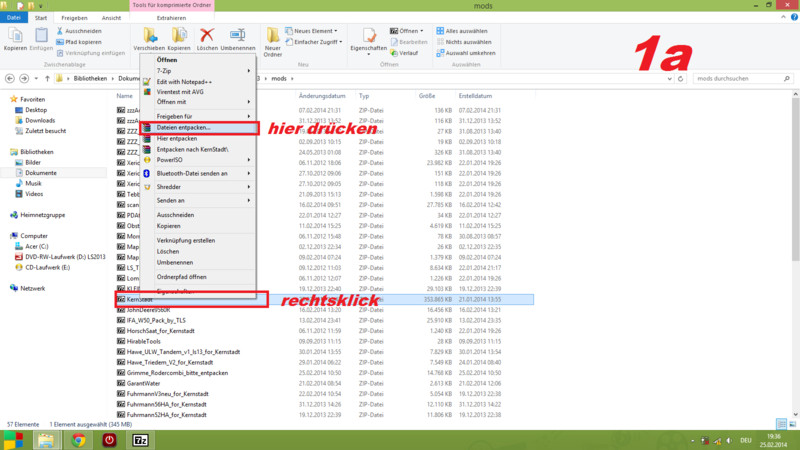Screen dimensions: 800x450
Task: Click the Löschen red X icon in ribbon
Action: pos(207,36)
